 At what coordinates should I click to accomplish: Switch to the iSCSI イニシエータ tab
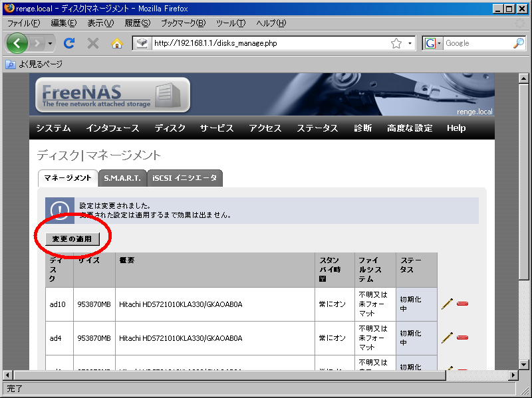click(185, 178)
